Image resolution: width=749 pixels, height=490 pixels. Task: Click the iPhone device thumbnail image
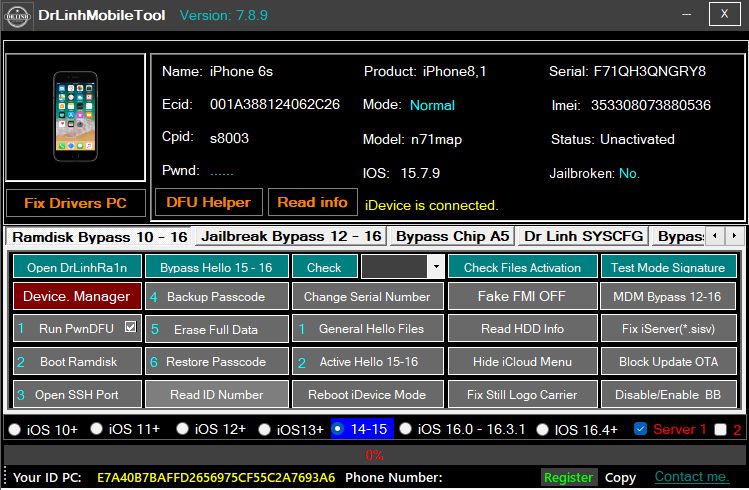[75, 117]
